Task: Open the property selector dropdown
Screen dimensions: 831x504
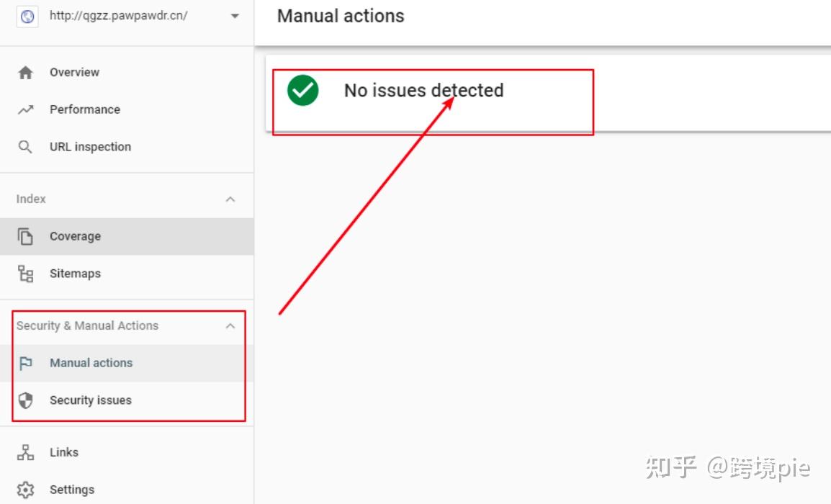Action: [234, 16]
